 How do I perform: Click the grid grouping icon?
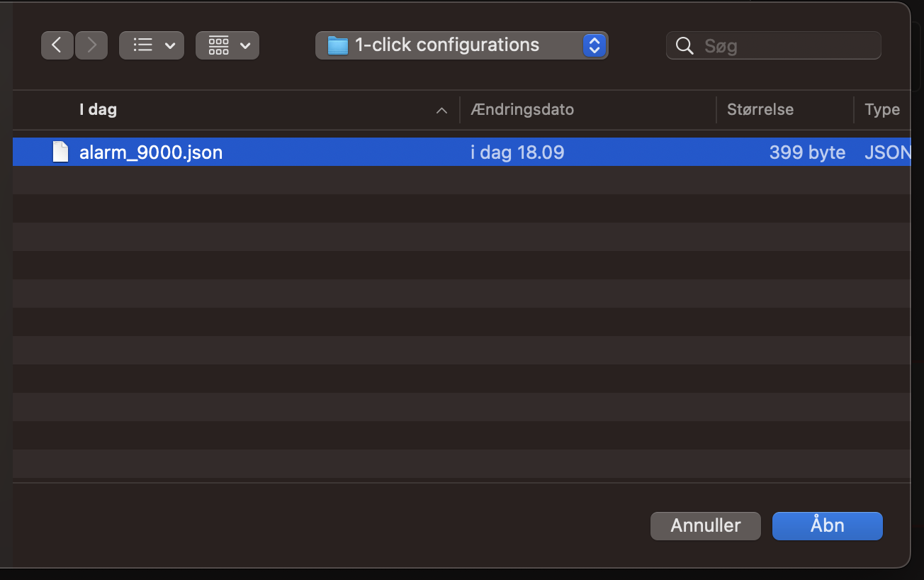(219, 45)
